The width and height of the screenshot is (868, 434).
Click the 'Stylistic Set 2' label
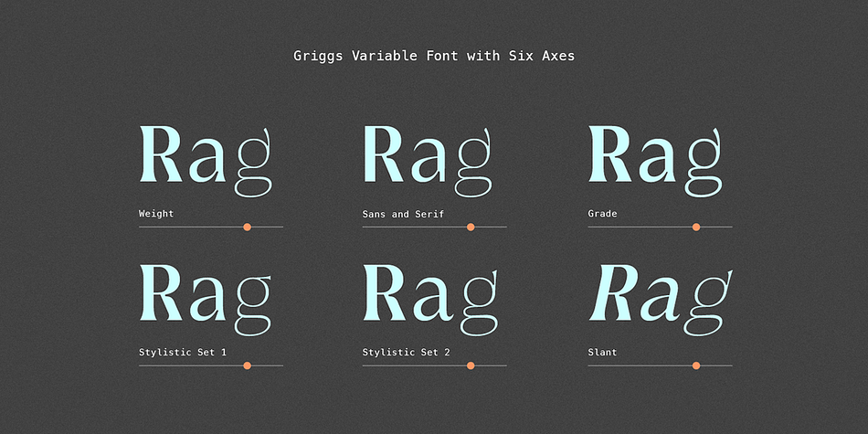point(407,352)
